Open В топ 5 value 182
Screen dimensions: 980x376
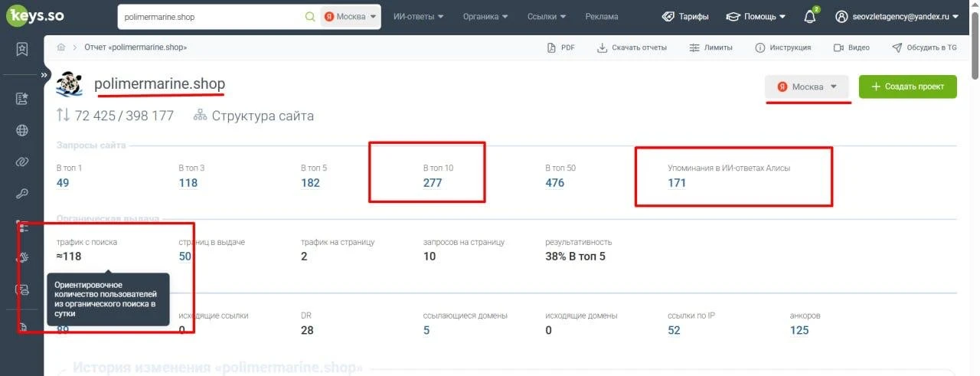pos(310,183)
